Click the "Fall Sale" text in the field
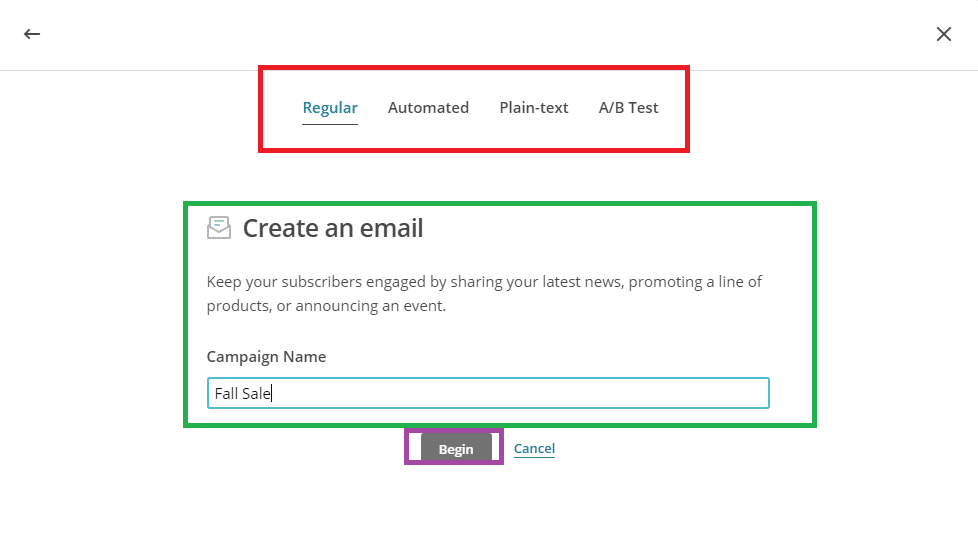978x551 pixels. click(x=242, y=394)
